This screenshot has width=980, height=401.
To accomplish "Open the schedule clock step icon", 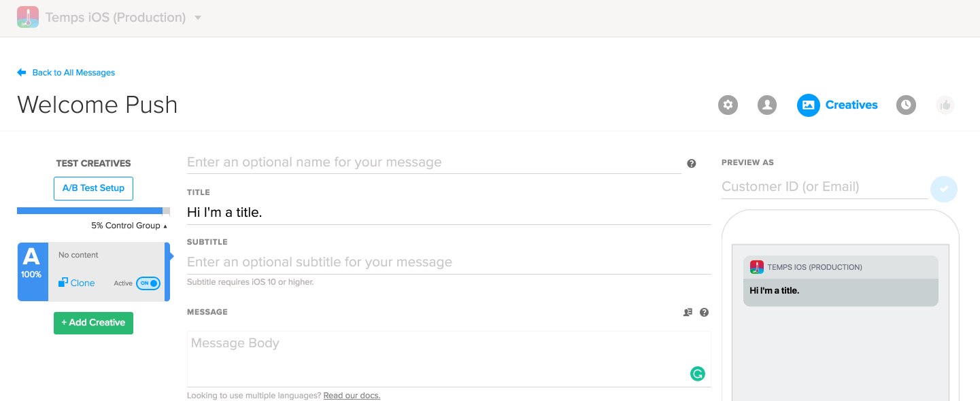I will pyautogui.click(x=906, y=105).
